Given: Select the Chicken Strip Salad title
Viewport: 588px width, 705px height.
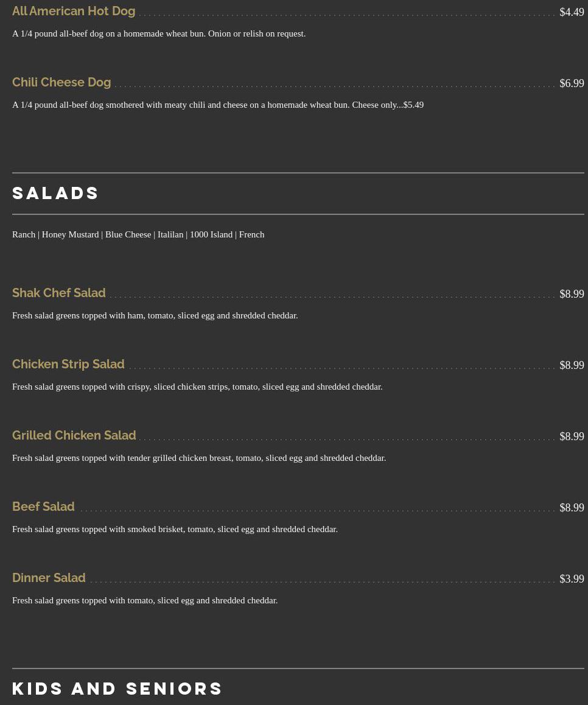Looking at the screenshot, I should click(68, 365).
